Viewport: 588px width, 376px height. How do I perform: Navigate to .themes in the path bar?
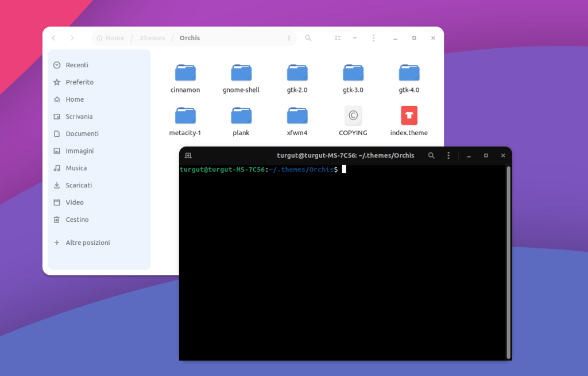tap(152, 38)
